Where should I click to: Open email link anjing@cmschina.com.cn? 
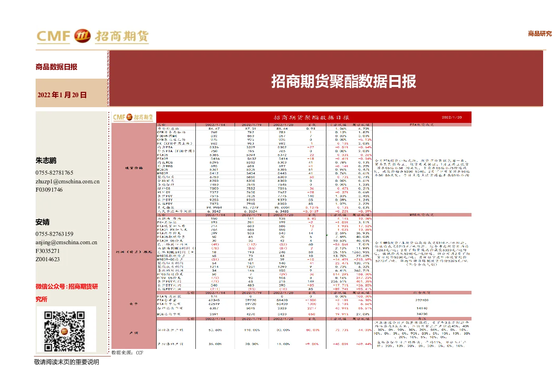click(66, 243)
